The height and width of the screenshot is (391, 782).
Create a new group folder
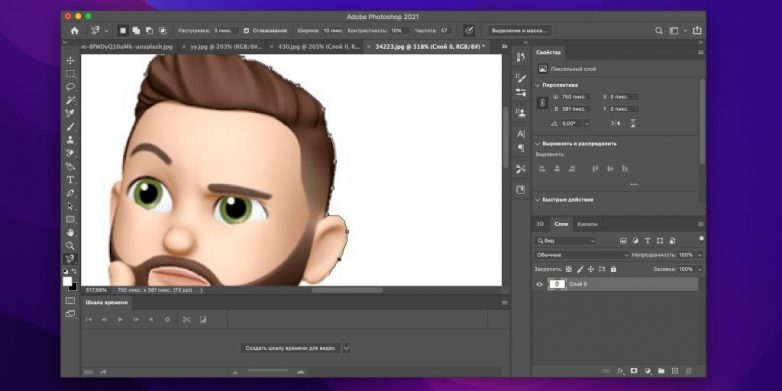661,371
